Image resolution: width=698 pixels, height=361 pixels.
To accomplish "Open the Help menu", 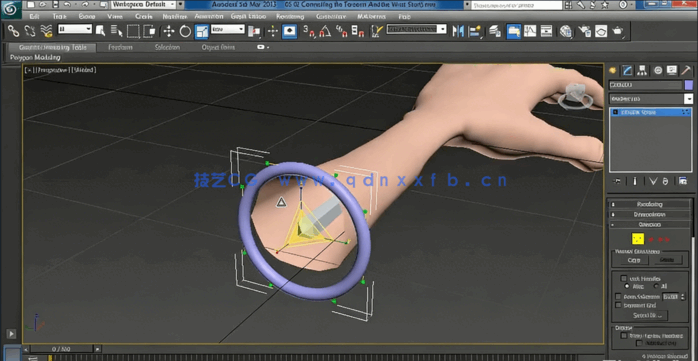I will 405,16.
